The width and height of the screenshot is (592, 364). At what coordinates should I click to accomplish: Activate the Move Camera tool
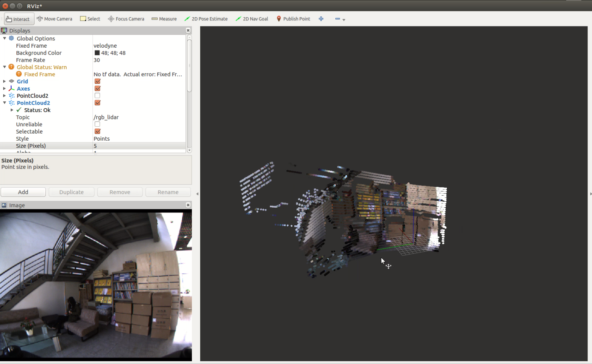coord(55,19)
